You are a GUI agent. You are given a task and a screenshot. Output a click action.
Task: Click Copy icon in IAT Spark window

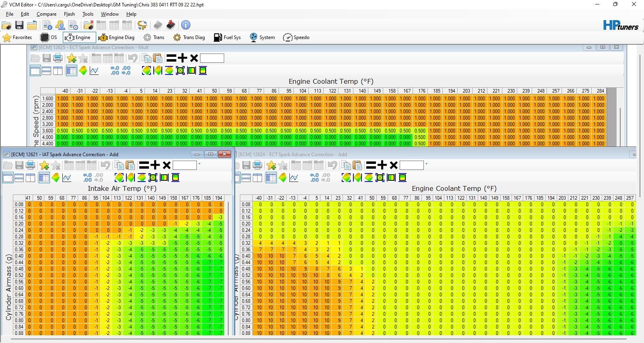pyautogui.click(x=119, y=165)
